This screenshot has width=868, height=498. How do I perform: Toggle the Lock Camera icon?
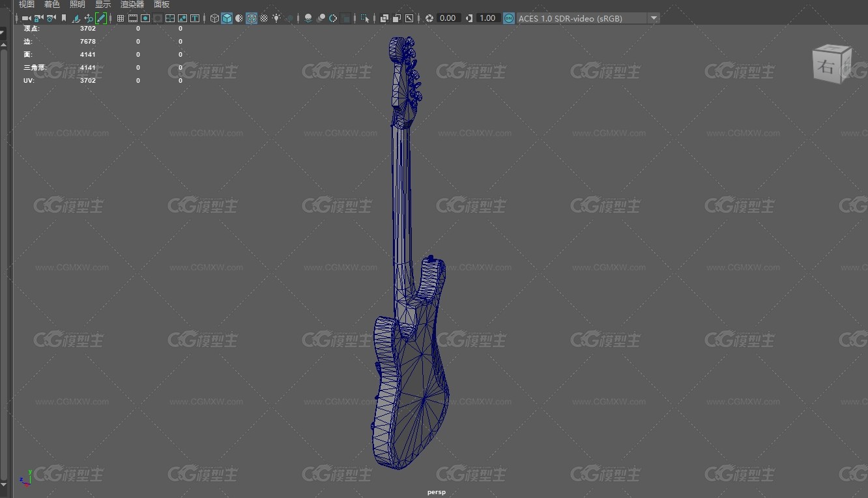pos(38,18)
